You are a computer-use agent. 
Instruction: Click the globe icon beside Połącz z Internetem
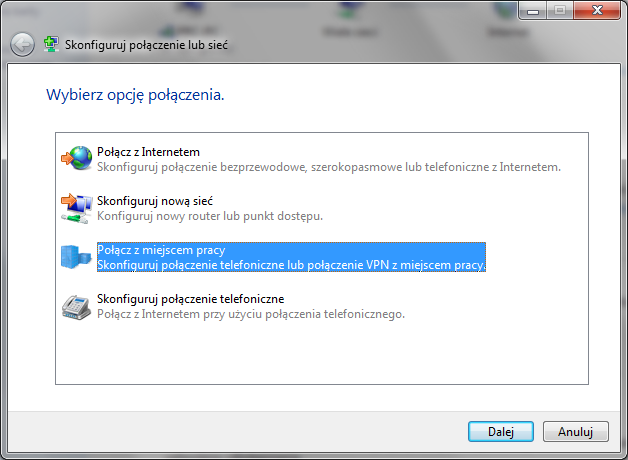tap(76, 159)
